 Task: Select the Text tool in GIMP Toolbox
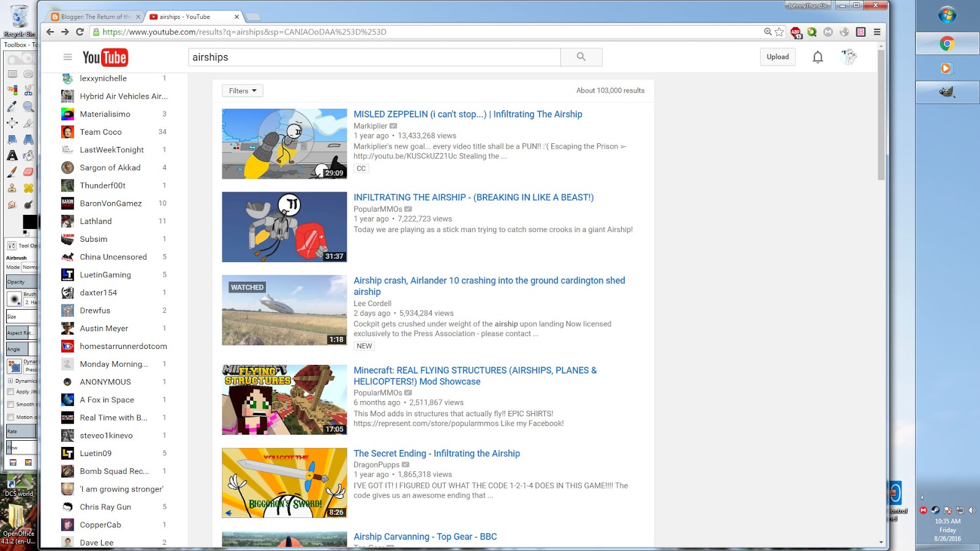[x=12, y=156]
